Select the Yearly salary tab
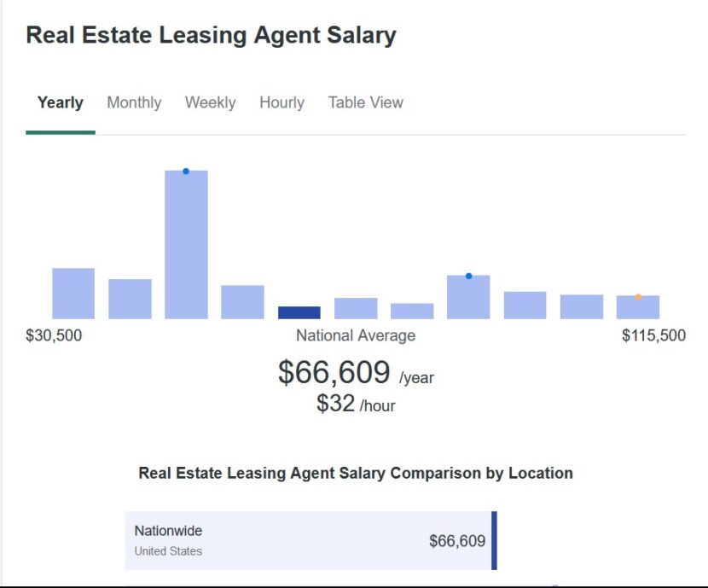 point(59,102)
